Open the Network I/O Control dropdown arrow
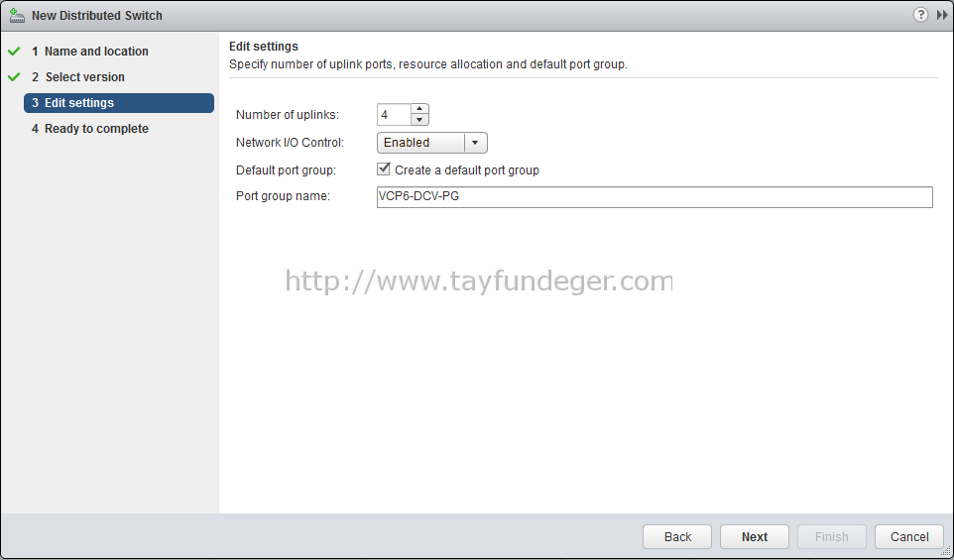 [x=475, y=143]
